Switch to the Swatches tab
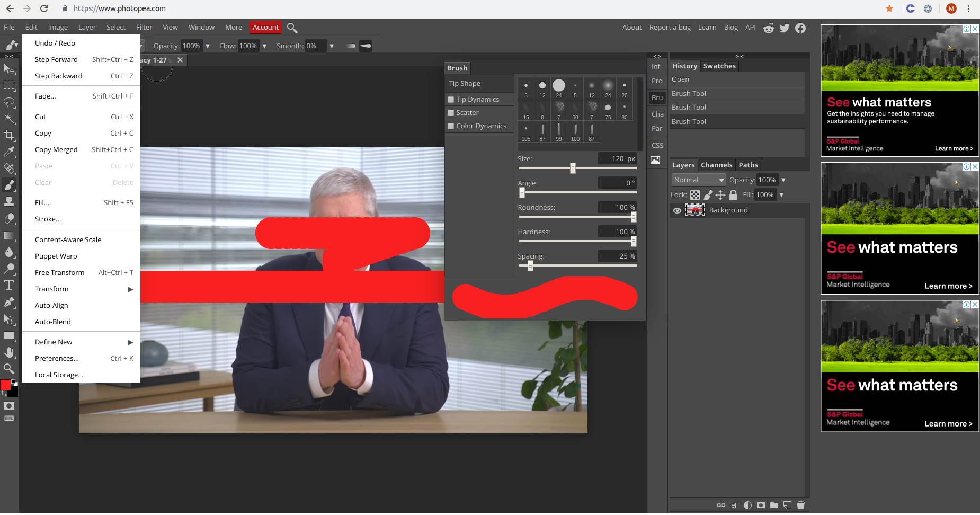 [719, 66]
